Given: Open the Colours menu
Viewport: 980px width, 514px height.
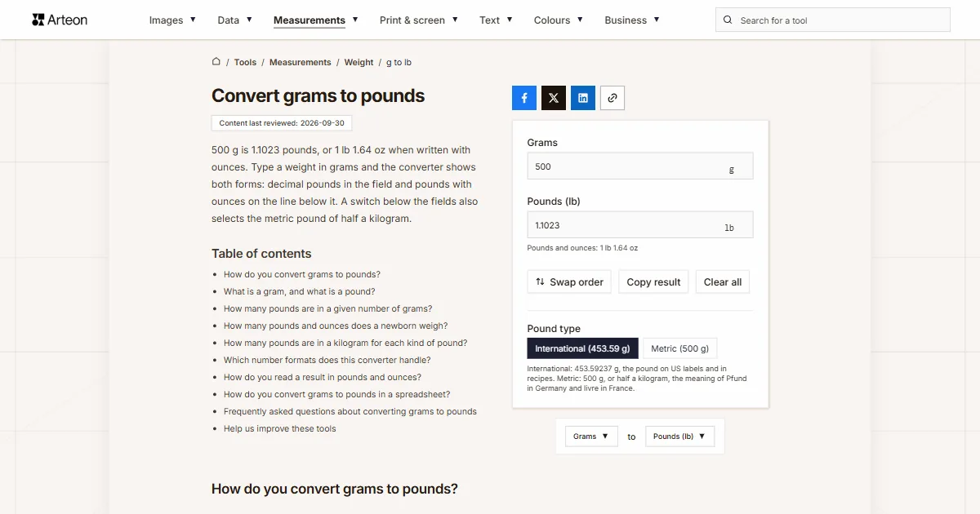Looking at the screenshot, I should click(559, 20).
